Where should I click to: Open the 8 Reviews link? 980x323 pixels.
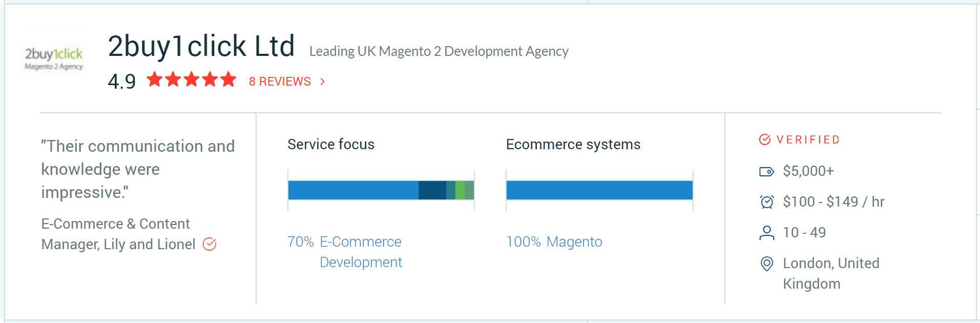[x=280, y=82]
